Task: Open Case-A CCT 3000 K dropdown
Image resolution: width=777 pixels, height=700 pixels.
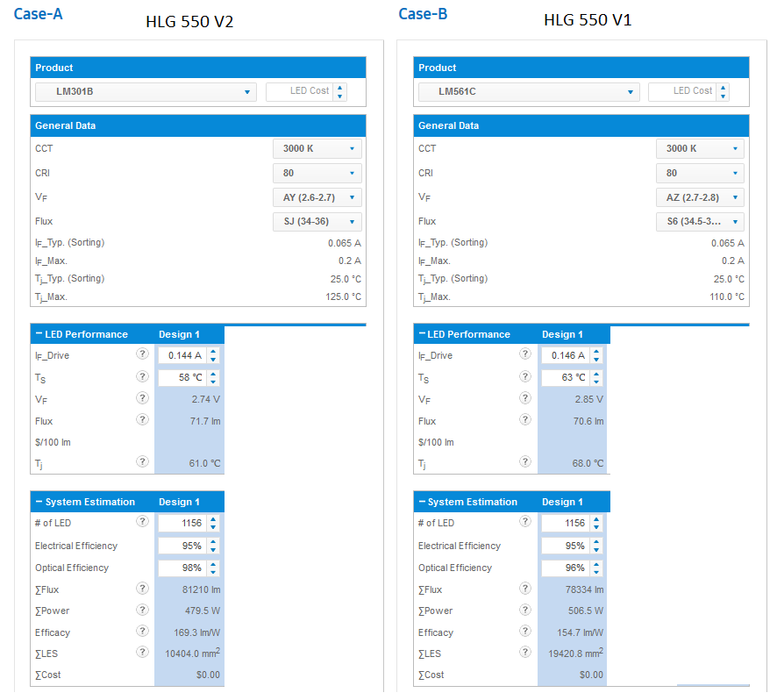Action: coord(317,149)
